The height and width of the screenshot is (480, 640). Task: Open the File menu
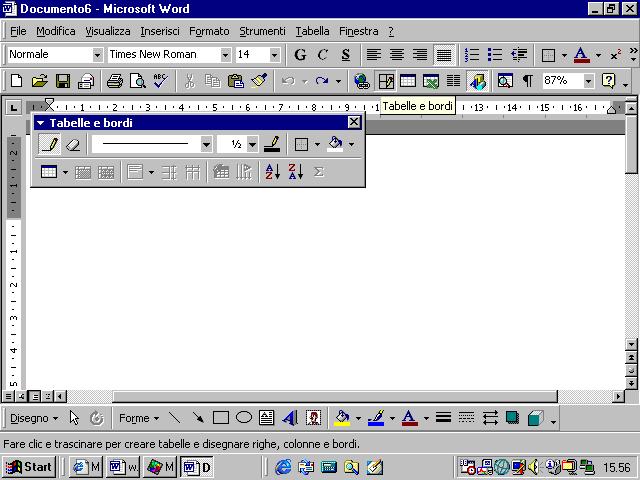point(18,31)
